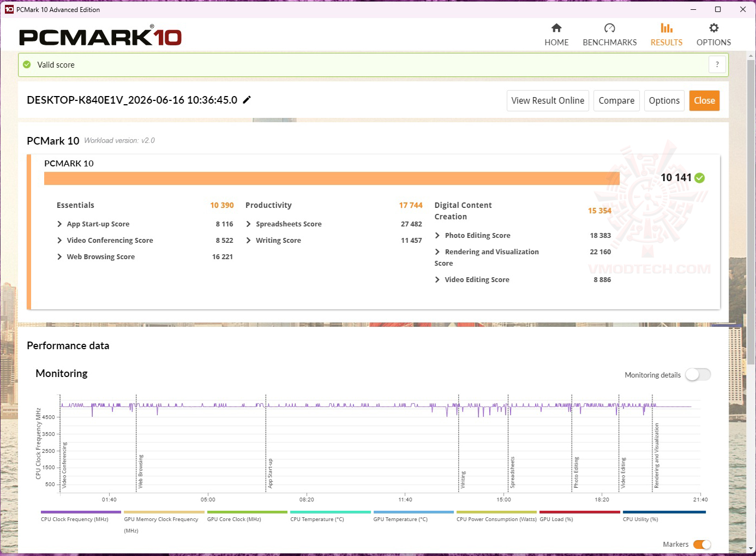Click the Productivity heading
Screen dimensions: 756x556
pyautogui.click(x=268, y=205)
